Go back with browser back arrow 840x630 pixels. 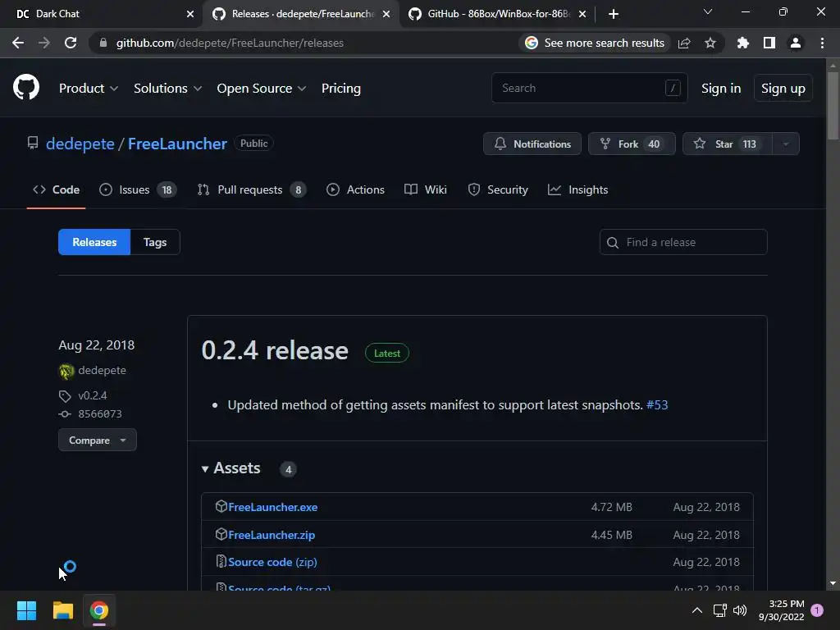[18, 43]
